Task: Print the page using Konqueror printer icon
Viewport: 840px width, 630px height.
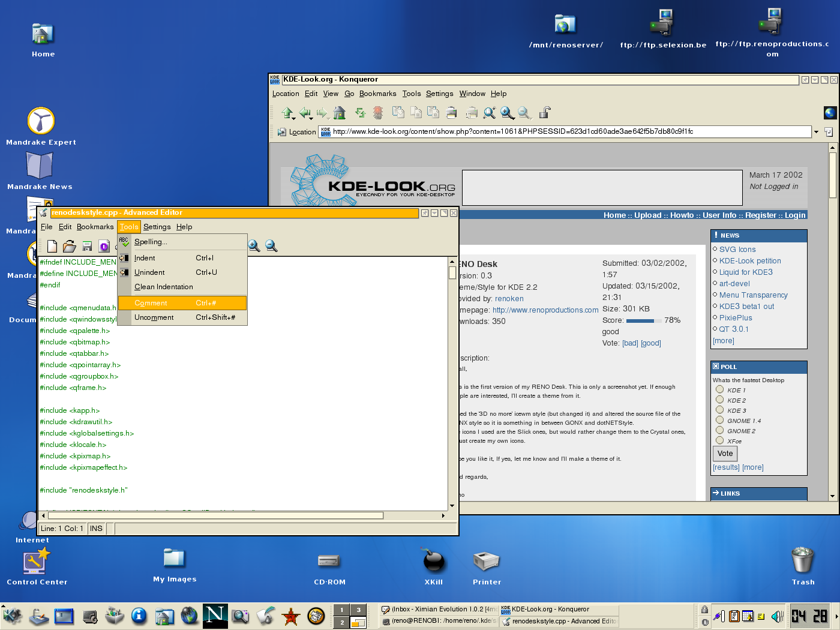Action: (x=451, y=112)
